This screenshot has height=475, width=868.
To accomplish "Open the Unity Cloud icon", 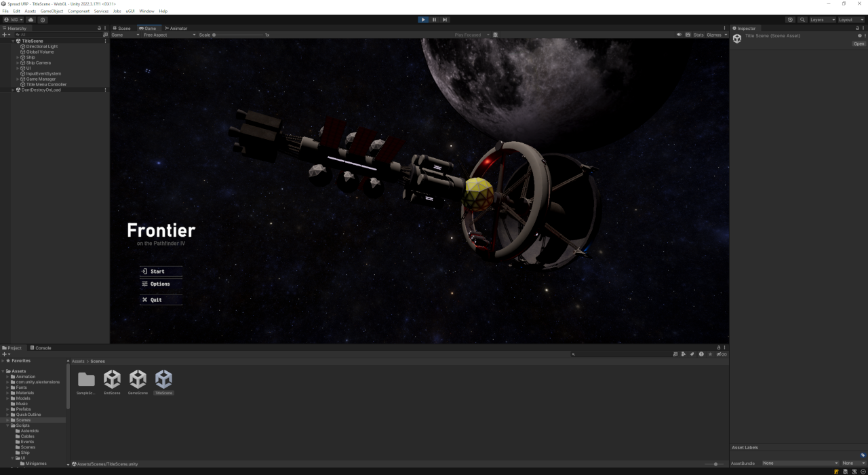I will click(x=31, y=20).
